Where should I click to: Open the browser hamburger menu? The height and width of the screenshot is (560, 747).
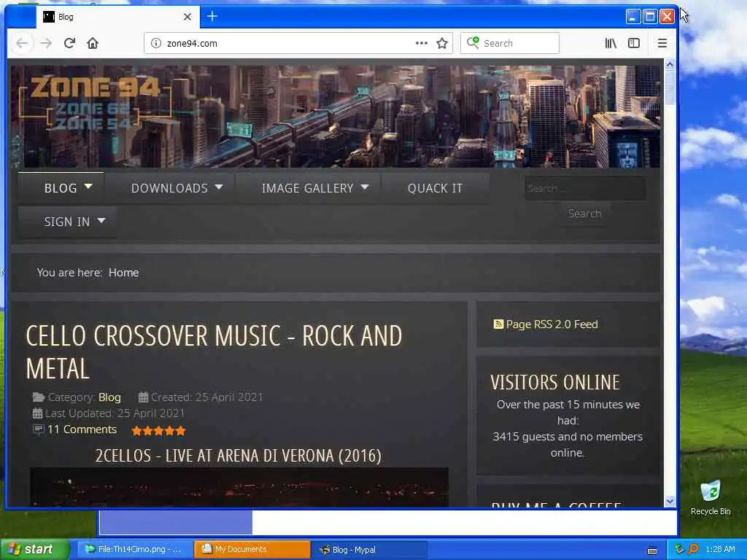[x=662, y=43]
